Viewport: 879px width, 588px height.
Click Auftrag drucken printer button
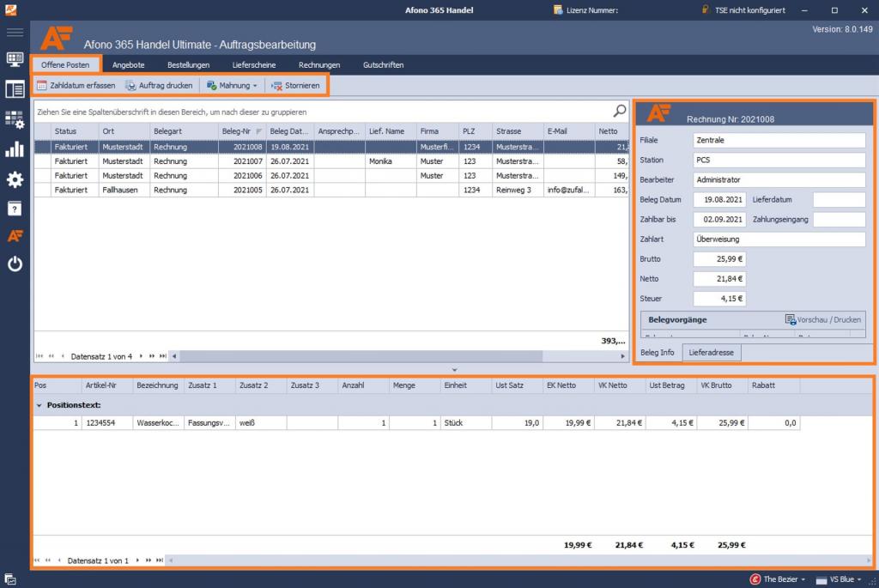tap(159, 85)
